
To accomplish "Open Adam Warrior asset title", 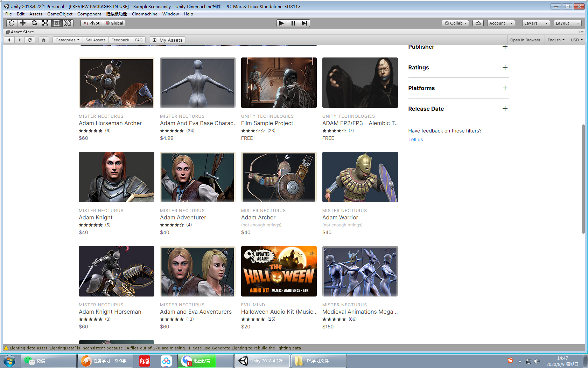I will (x=340, y=217).
